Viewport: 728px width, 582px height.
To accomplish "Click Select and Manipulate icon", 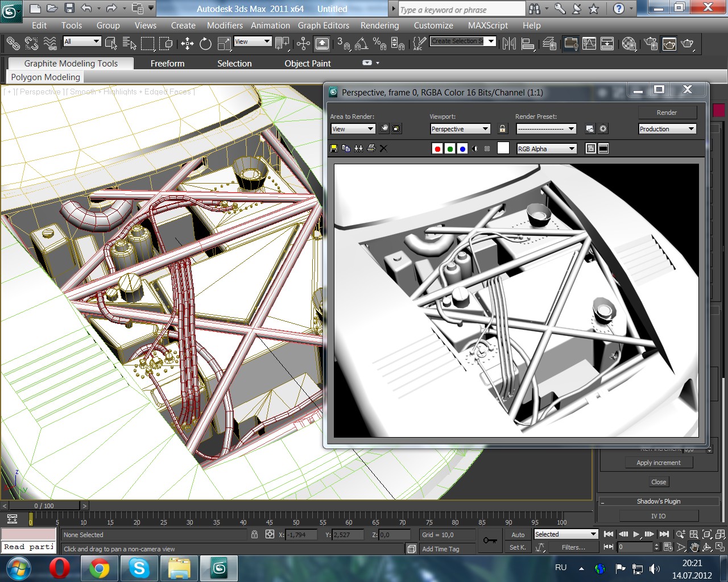I will click(303, 43).
